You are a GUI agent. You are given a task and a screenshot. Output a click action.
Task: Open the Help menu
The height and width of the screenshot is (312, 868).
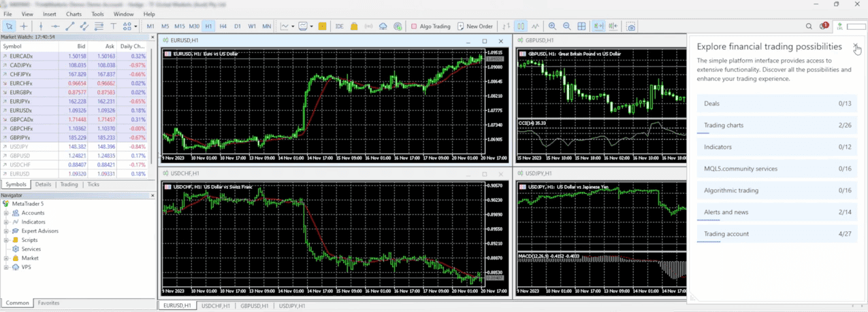(x=149, y=14)
